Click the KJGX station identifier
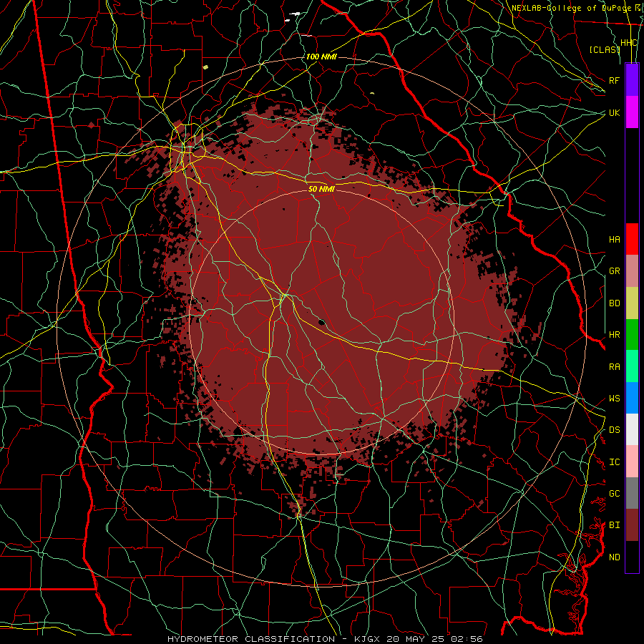The image size is (644, 644). coord(369,639)
